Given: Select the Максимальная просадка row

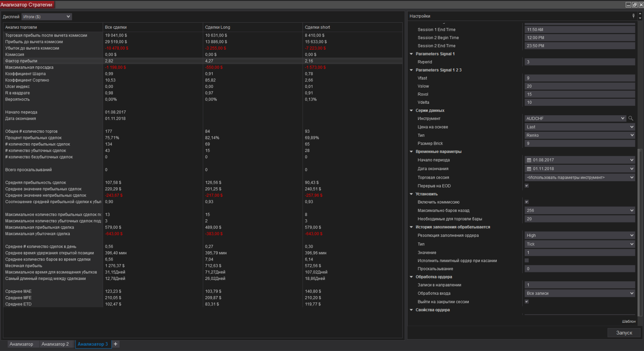Looking at the screenshot, I should tap(203, 67).
